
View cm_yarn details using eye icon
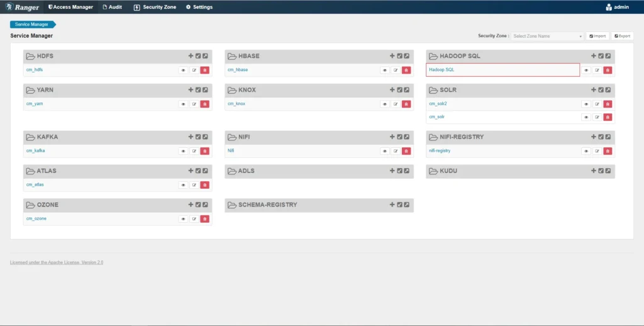pyautogui.click(x=183, y=104)
